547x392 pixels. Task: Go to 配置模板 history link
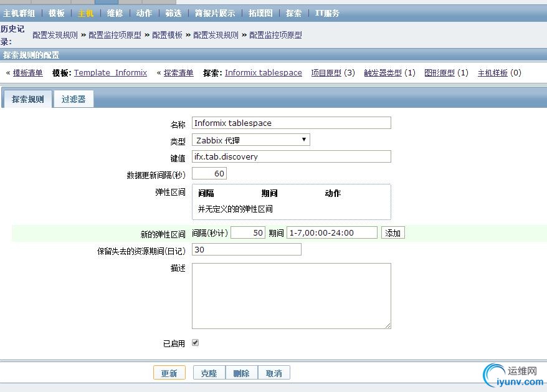coord(167,35)
